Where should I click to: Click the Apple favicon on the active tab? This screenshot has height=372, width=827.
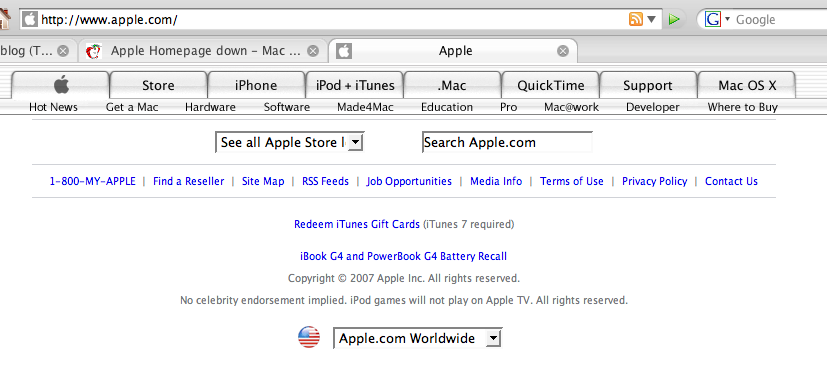click(344, 51)
